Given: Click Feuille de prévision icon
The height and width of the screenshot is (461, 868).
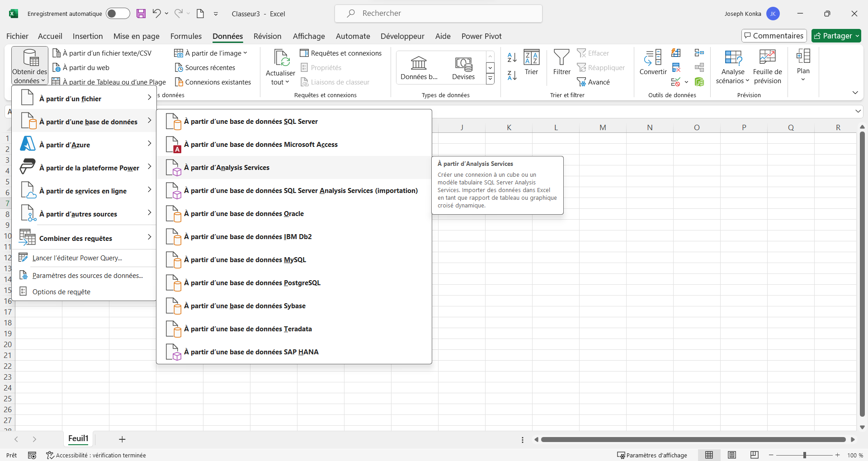Looking at the screenshot, I should click(767, 67).
